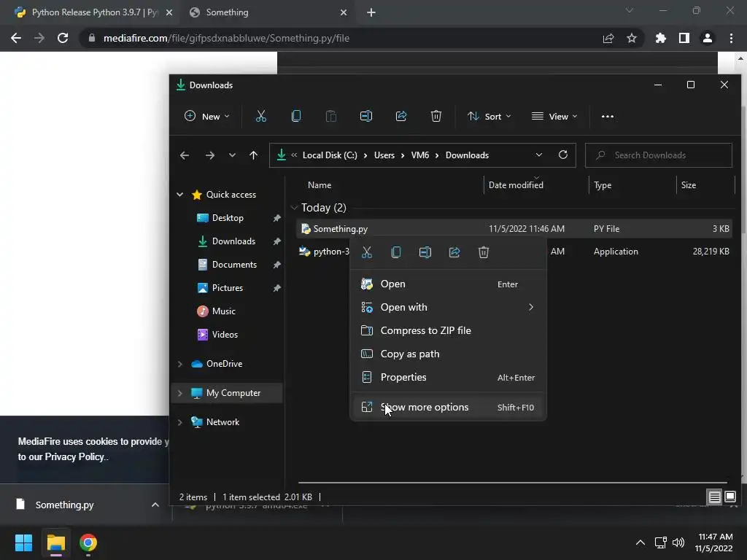The image size is (747, 560).
Task: Switch to the Something browser tab
Action: coord(268,12)
